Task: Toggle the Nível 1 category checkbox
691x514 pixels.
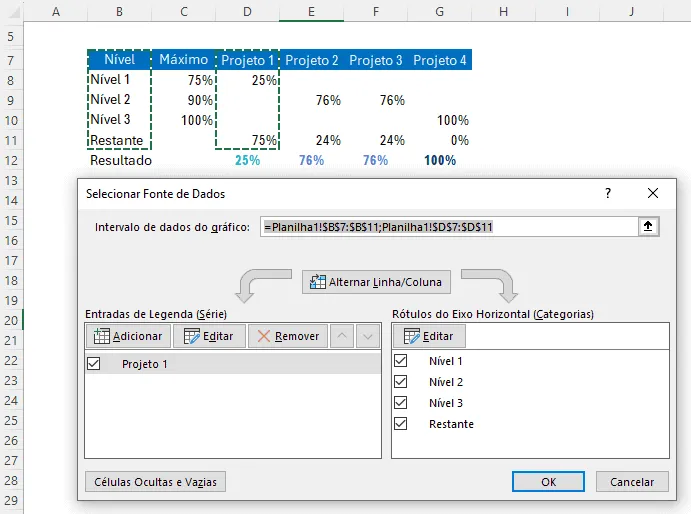Action: tap(401, 361)
